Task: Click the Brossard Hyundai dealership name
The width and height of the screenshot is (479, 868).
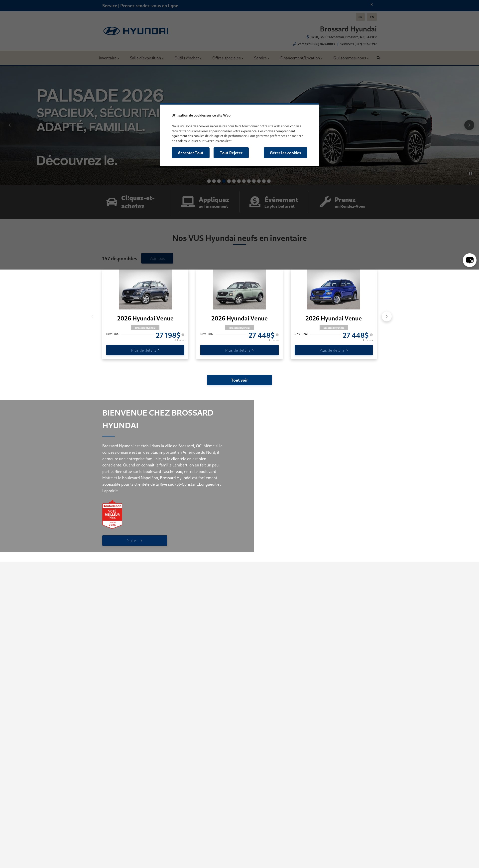Action: (348, 29)
